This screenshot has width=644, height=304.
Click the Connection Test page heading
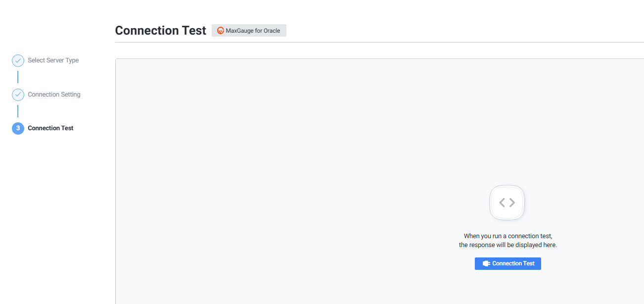pos(160,31)
